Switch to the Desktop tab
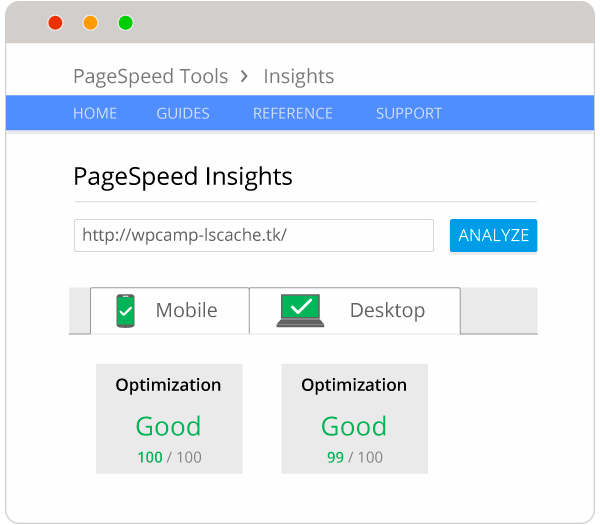600x525 pixels. pyautogui.click(x=355, y=311)
